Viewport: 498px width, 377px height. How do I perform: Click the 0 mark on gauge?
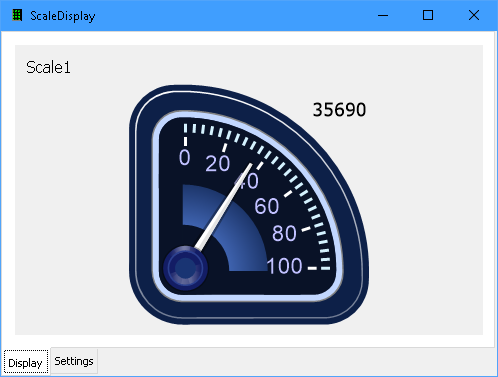point(184,157)
